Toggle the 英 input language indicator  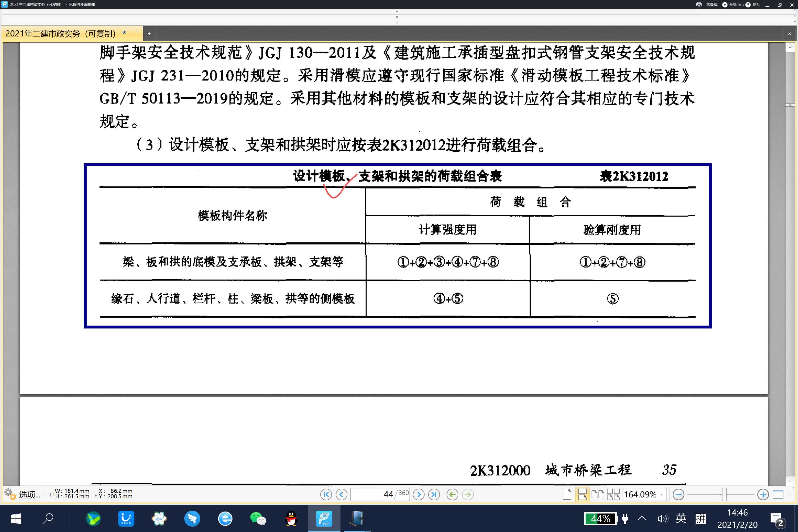[x=681, y=518]
